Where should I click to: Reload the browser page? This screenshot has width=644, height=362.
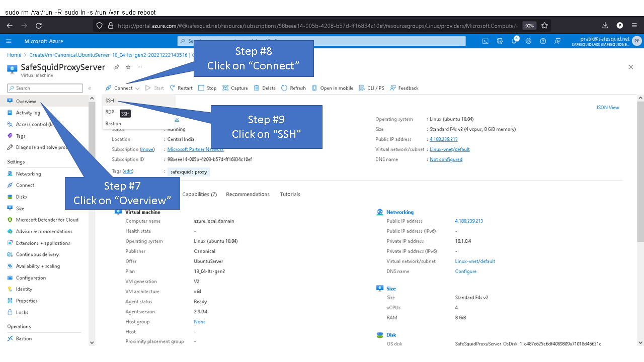[x=39, y=26]
